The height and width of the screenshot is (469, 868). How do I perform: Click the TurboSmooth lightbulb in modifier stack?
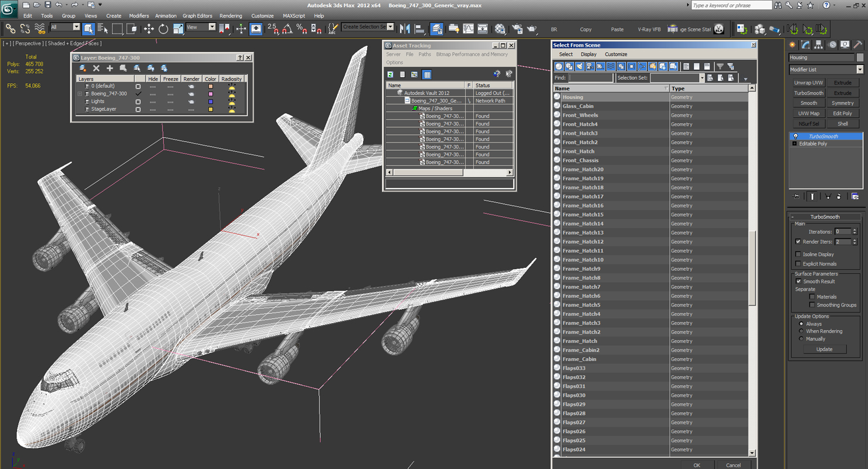(795, 136)
